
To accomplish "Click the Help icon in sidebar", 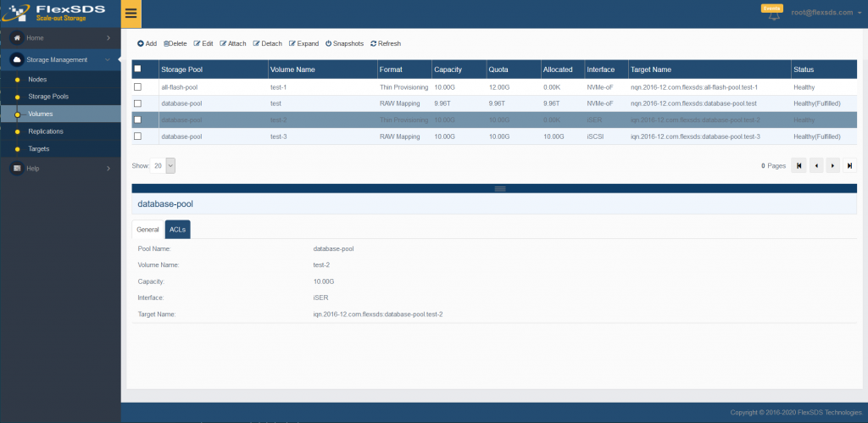I will pos(17,168).
